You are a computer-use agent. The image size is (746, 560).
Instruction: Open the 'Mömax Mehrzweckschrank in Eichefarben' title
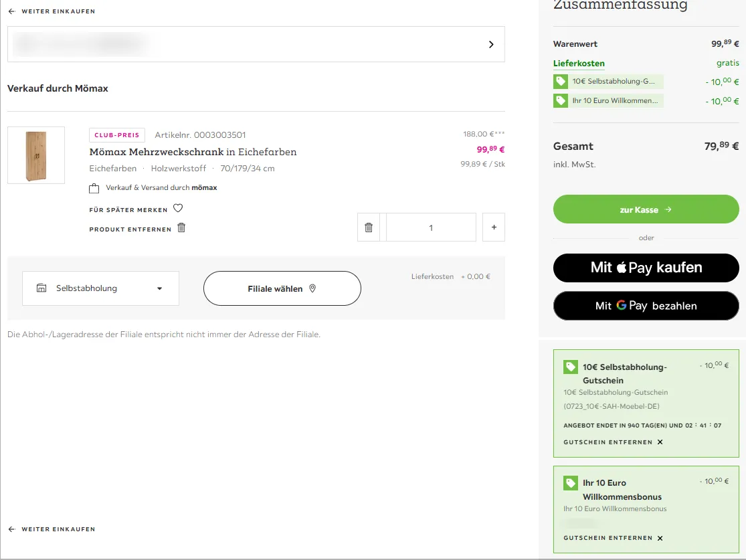pos(193,152)
